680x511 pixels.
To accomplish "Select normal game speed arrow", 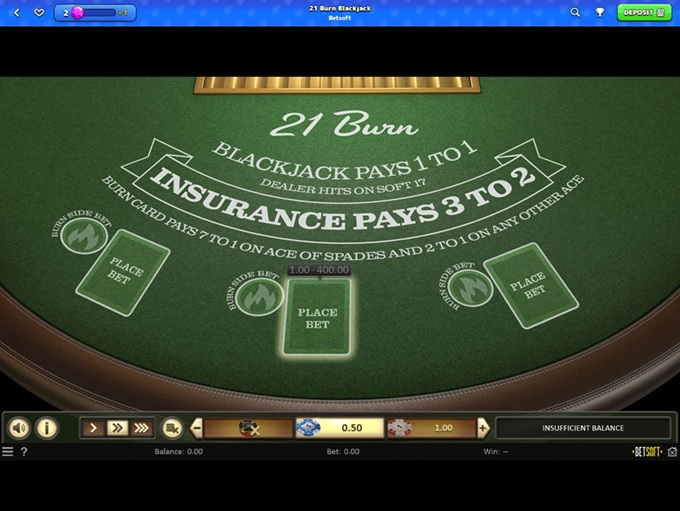I will click(x=94, y=428).
